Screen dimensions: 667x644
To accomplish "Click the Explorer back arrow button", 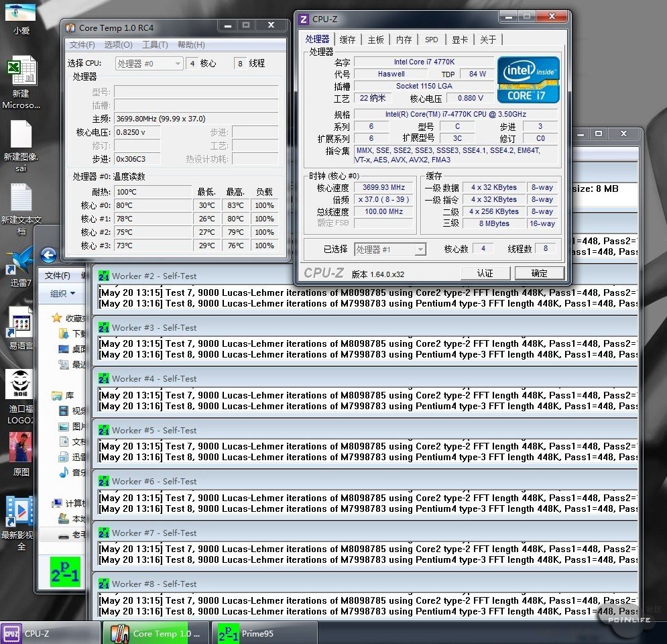I will [48, 256].
